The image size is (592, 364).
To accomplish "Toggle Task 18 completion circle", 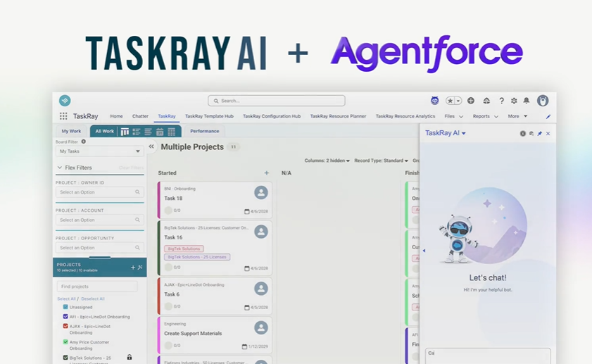I will point(168,211).
